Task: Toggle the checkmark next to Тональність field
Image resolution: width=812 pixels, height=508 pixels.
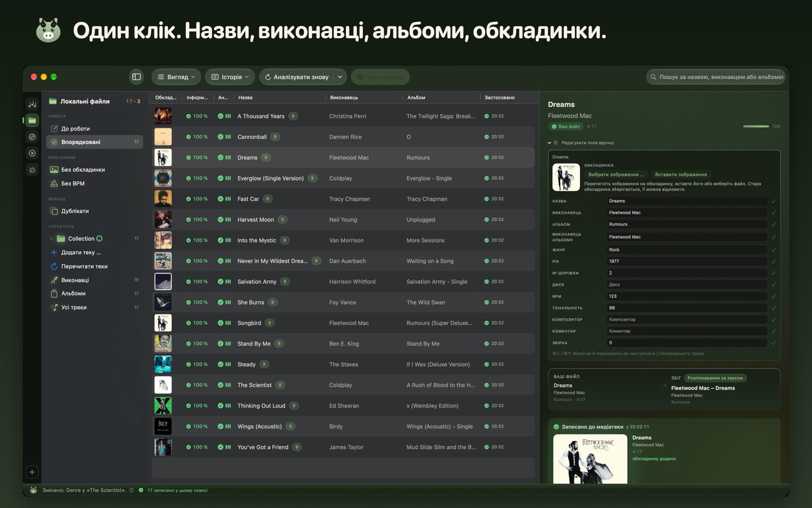Action: (773, 308)
